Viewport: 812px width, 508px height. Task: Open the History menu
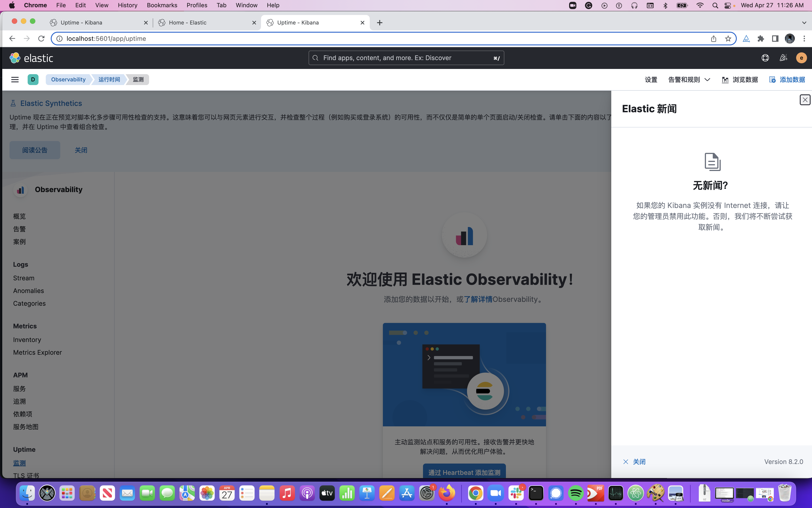[x=128, y=5]
